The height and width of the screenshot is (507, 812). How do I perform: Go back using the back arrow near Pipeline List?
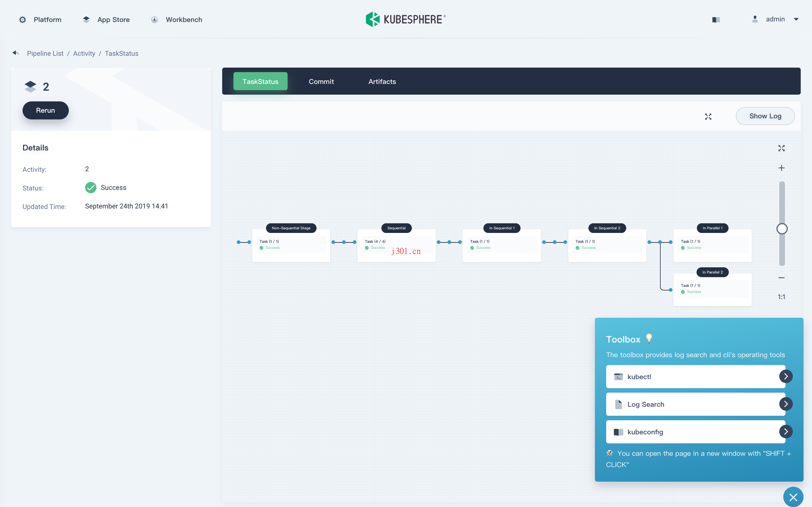pos(16,53)
